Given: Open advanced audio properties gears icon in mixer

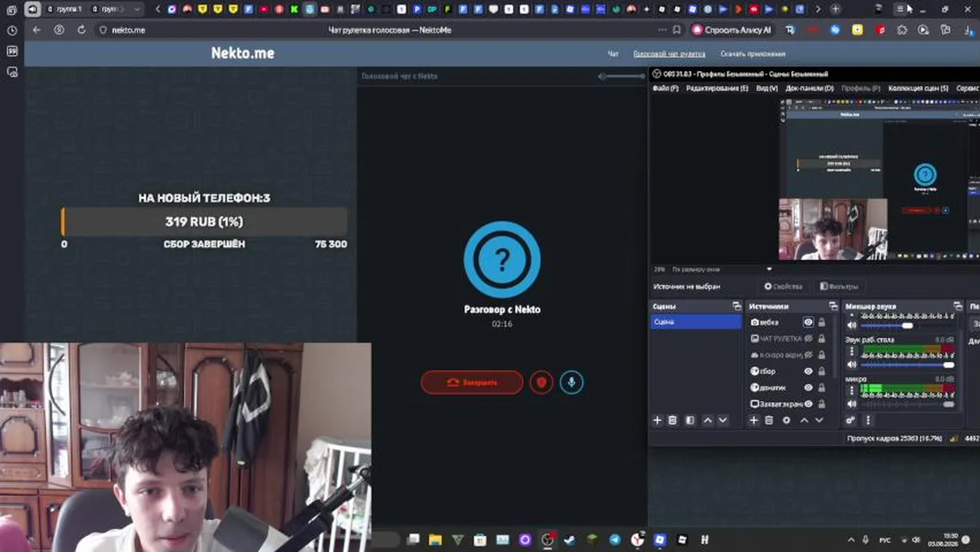Looking at the screenshot, I should [850, 420].
